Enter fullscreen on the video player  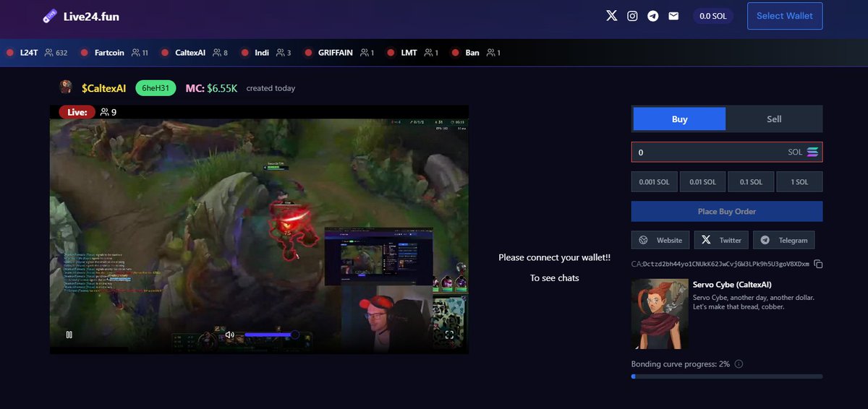point(449,335)
